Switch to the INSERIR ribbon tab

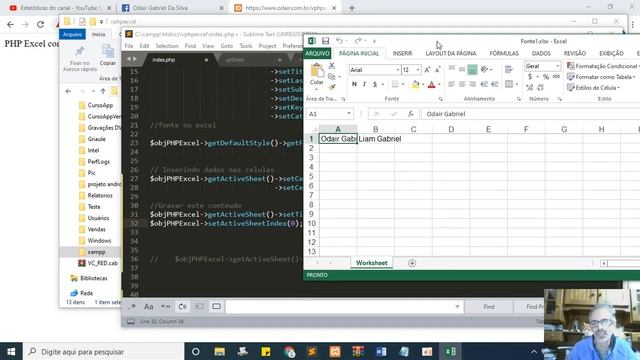(x=402, y=53)
